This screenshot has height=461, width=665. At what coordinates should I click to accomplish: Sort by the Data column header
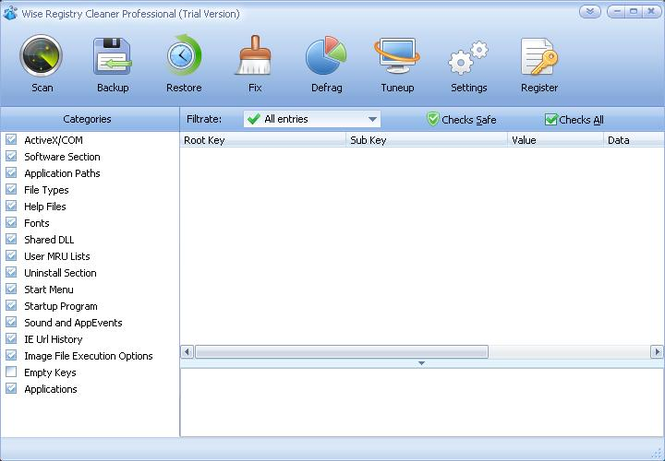coord(634,140)
